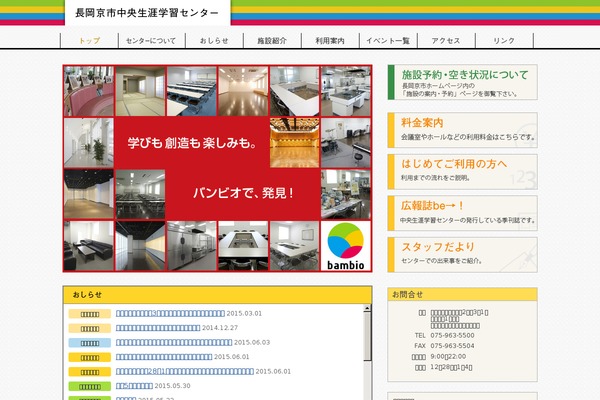Open the スタッフだより banner
600x400 pixels.
pyautogui.click(x=462, y=255)
